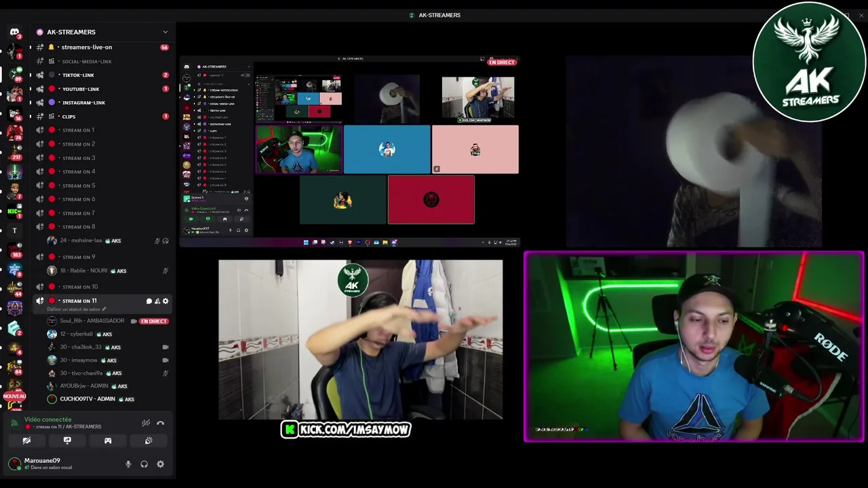Start an activity with game controller icon

coord(108,441)
